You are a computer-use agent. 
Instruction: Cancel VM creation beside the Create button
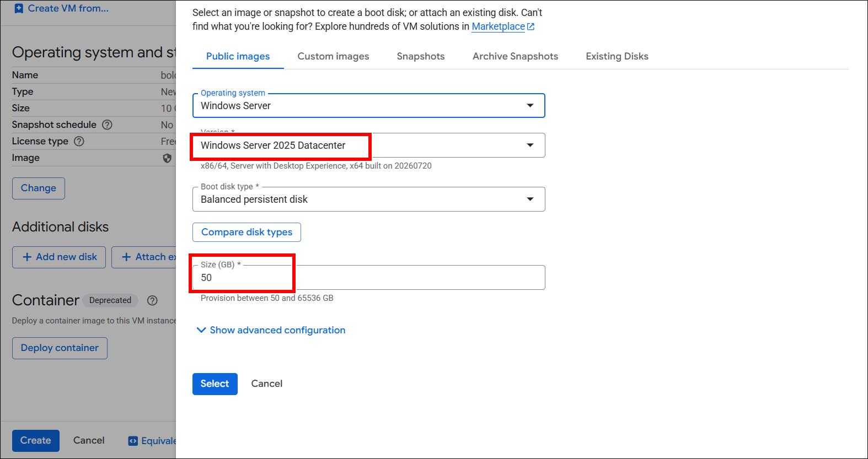pos(89,441)
